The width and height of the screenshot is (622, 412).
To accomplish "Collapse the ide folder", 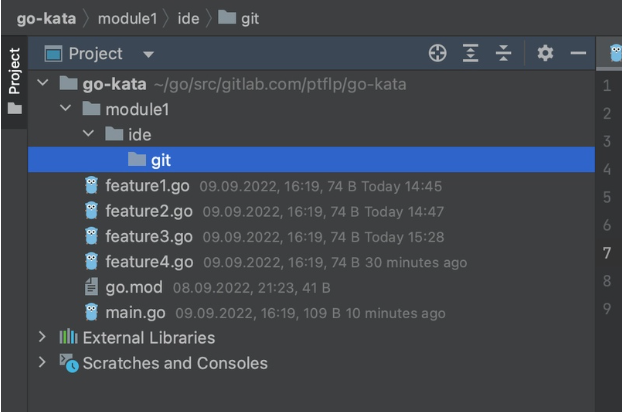I will point(87,134).
